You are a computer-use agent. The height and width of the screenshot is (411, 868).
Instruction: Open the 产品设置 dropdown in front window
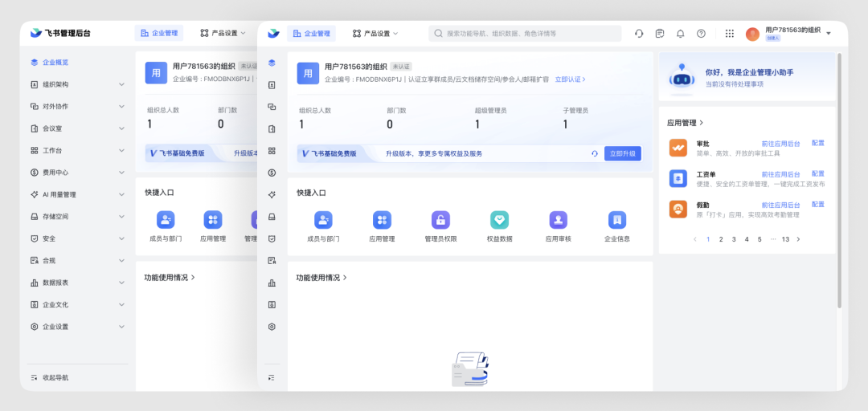[375, 34]
